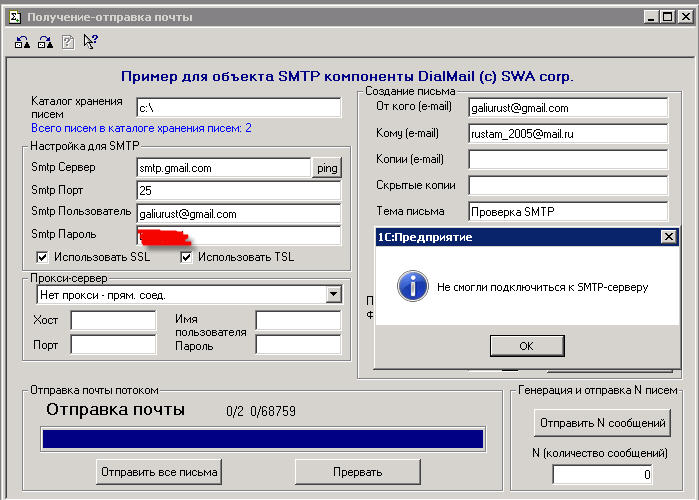Click OK in the error message dialog
699x500 pixels.
[x=526, y=345]
